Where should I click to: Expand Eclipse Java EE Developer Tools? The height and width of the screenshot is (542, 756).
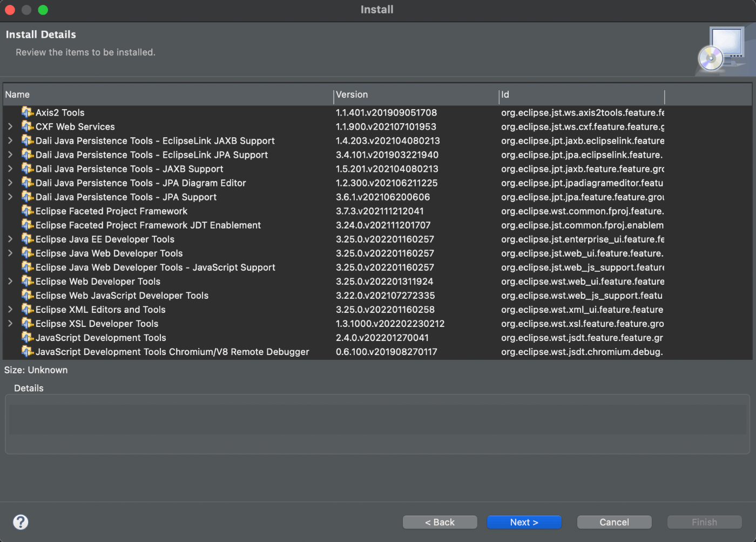(x=10, y=239)
